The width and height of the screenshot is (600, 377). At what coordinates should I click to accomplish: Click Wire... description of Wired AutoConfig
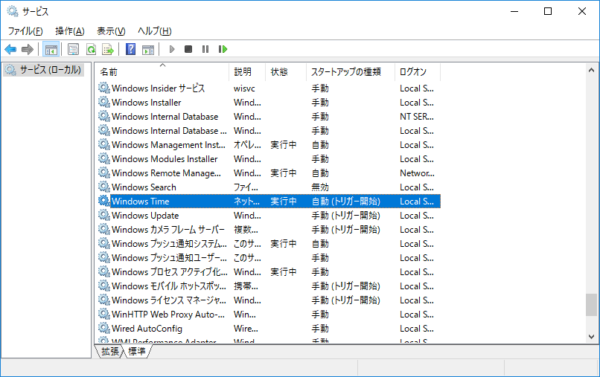246,328
